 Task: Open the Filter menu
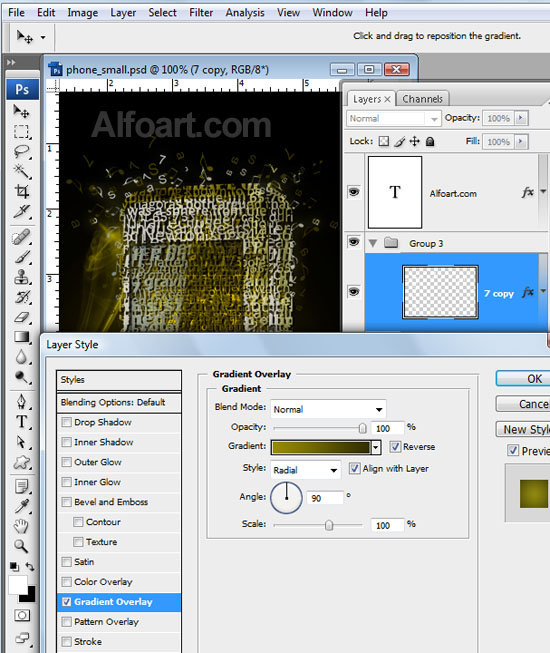coord(201,13)
